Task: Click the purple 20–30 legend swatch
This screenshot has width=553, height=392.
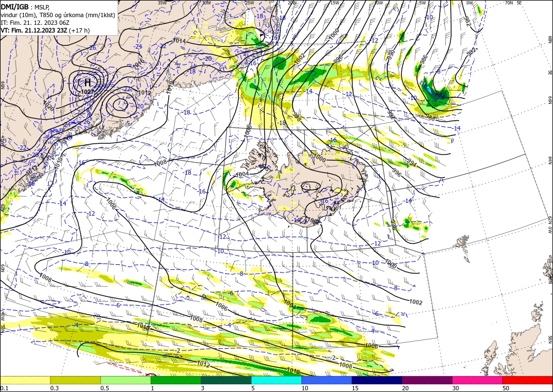Action: point(427,380)
